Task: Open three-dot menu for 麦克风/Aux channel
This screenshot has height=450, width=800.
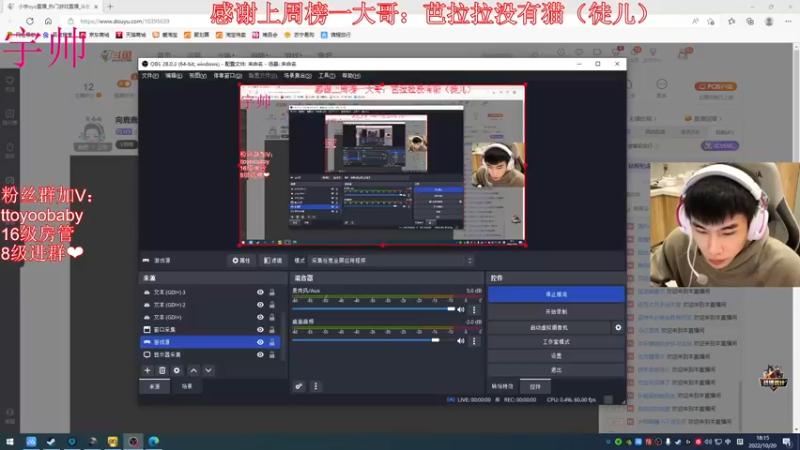Action: [474, 310]
